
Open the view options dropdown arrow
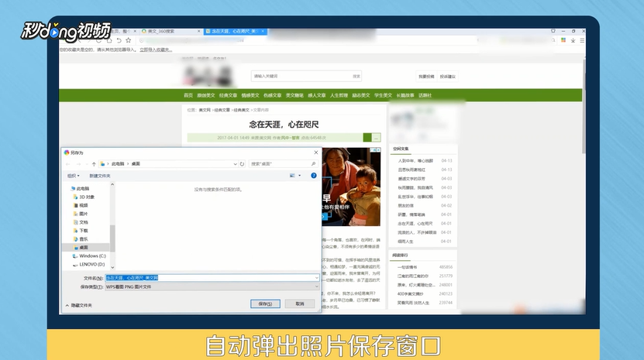click(x=299, y=175)
